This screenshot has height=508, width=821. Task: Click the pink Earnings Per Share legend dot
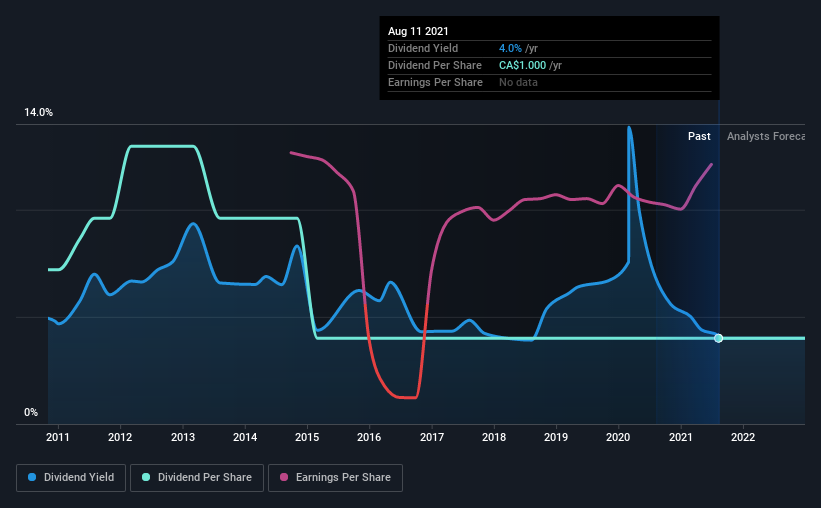pos(284,477)
